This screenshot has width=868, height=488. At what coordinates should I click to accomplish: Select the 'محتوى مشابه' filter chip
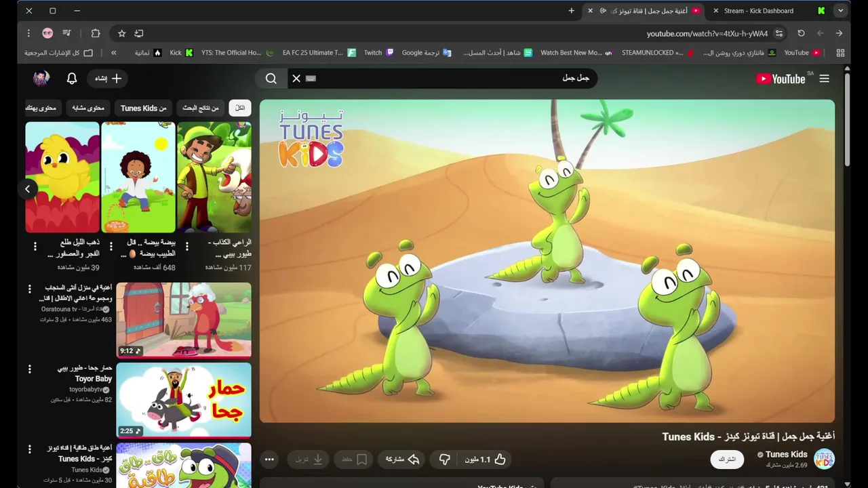(88, 108)
